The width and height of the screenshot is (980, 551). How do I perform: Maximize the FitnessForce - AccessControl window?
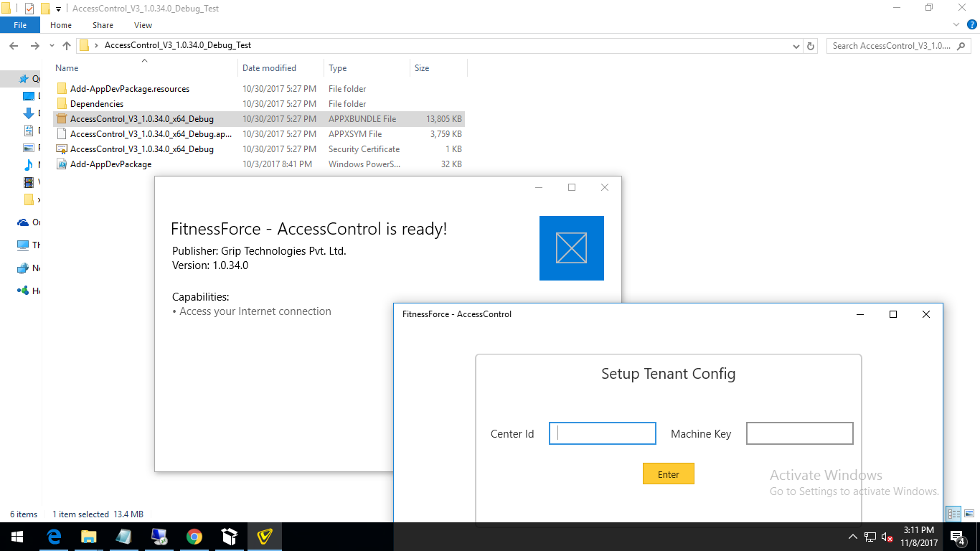pos(893,314)
